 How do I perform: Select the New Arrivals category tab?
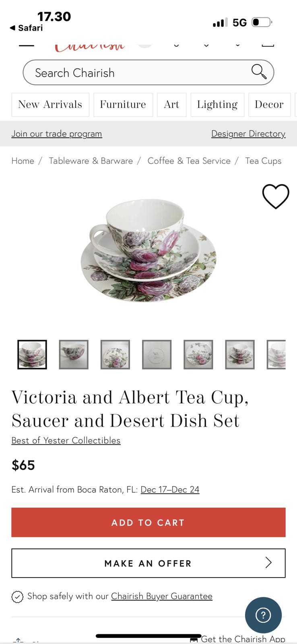pyautogui.click(x=50, y=105)
